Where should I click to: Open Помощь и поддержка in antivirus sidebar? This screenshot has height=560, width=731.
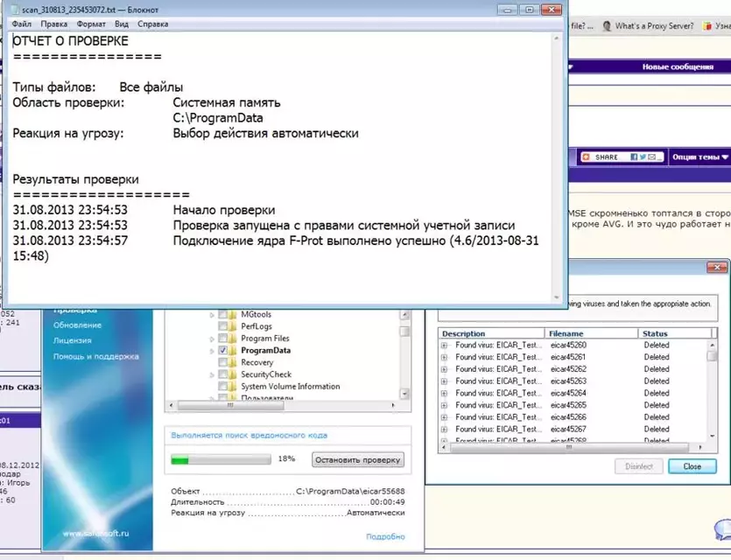[x=95, y=356]
